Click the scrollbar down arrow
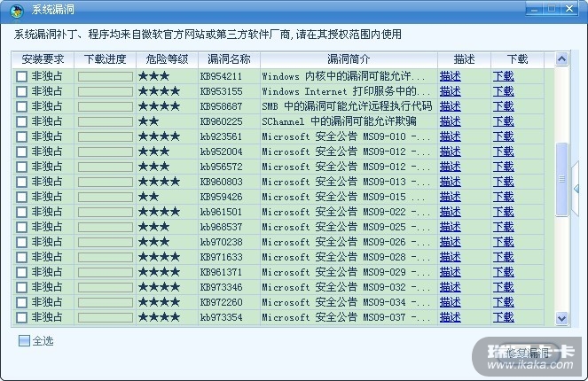This screenshot has width=588, height=381. tap(561, 318)
